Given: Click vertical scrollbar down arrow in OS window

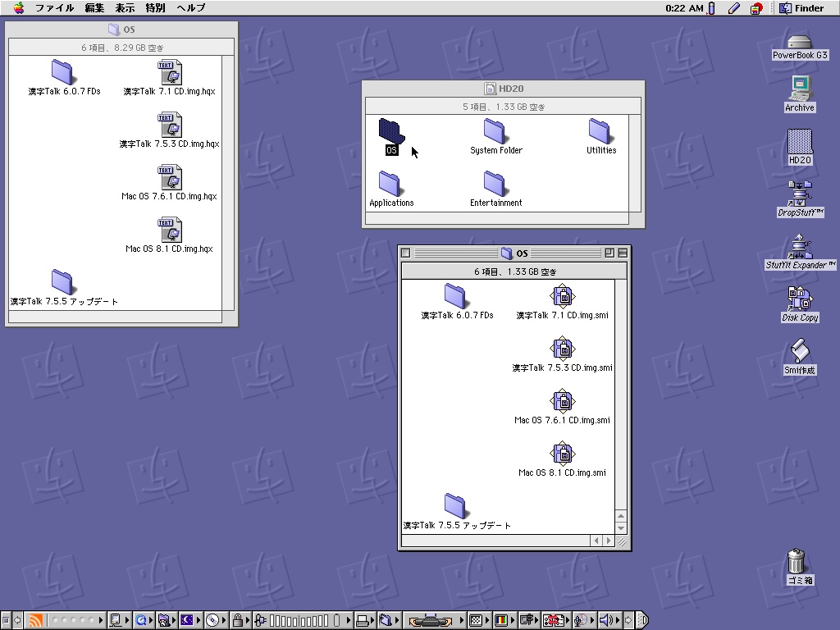Looking at the screenshot, I should (621, 528).
